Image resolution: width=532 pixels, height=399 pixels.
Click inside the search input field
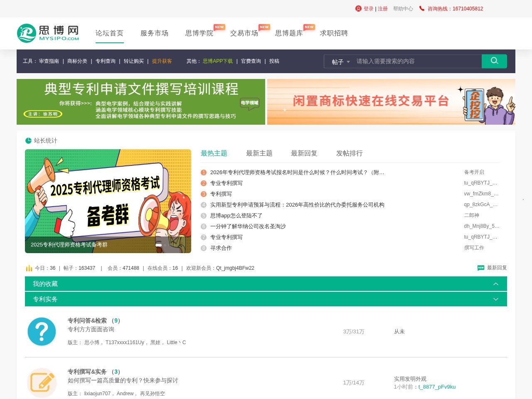(x=416, y=61)
